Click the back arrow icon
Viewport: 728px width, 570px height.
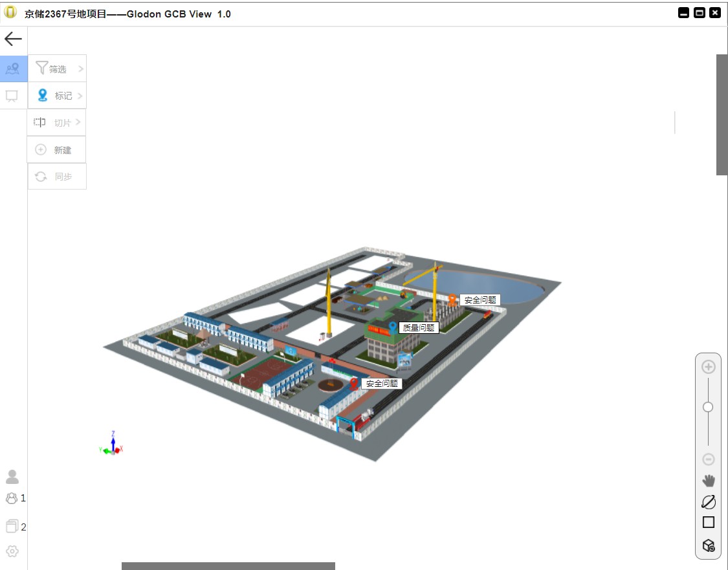coord(13,39)
